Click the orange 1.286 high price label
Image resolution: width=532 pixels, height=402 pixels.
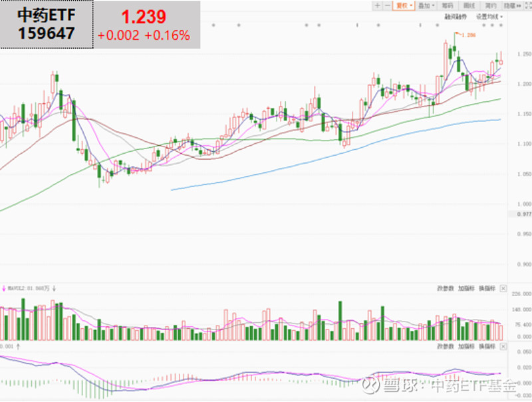tap(469, 35)
